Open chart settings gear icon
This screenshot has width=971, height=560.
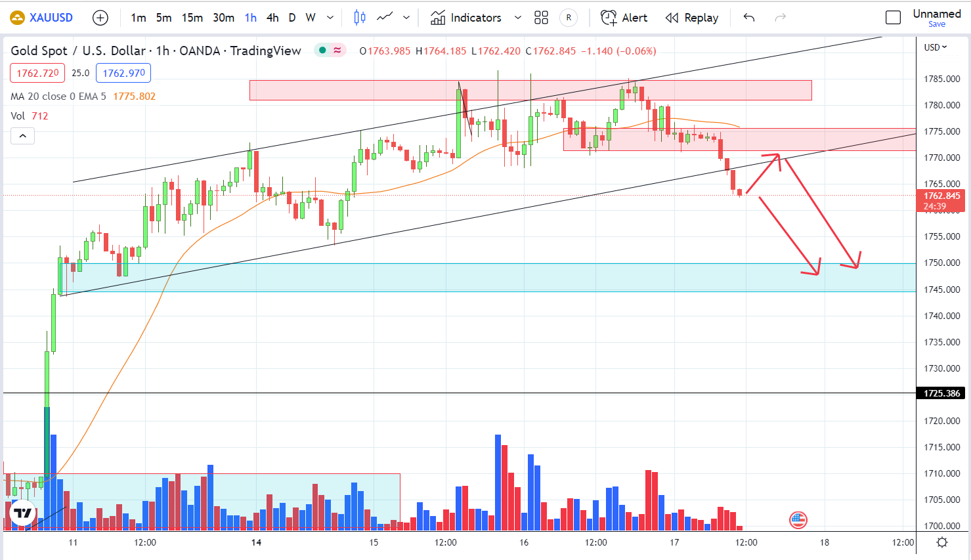click(942, 542)
